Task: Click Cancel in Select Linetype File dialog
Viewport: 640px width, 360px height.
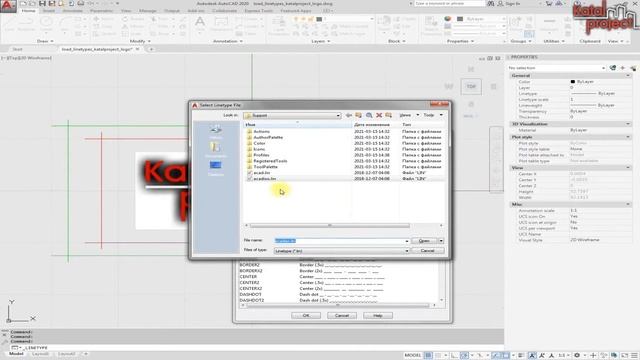Action: (428, 251)
